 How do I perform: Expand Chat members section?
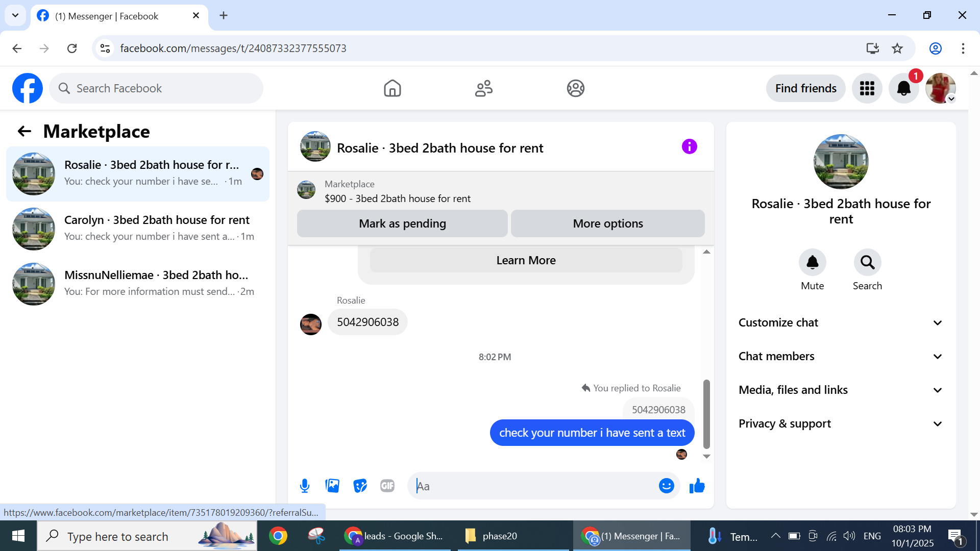point(841,356)
